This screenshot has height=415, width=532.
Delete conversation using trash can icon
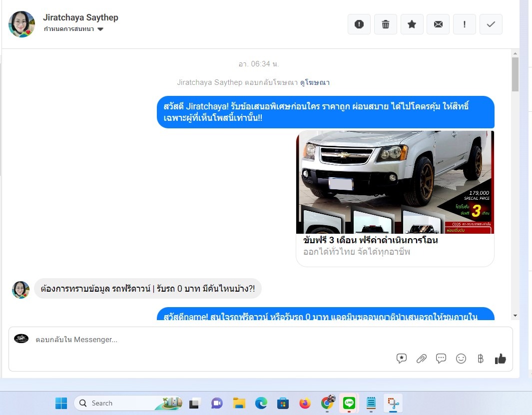[x=386, y=24]
